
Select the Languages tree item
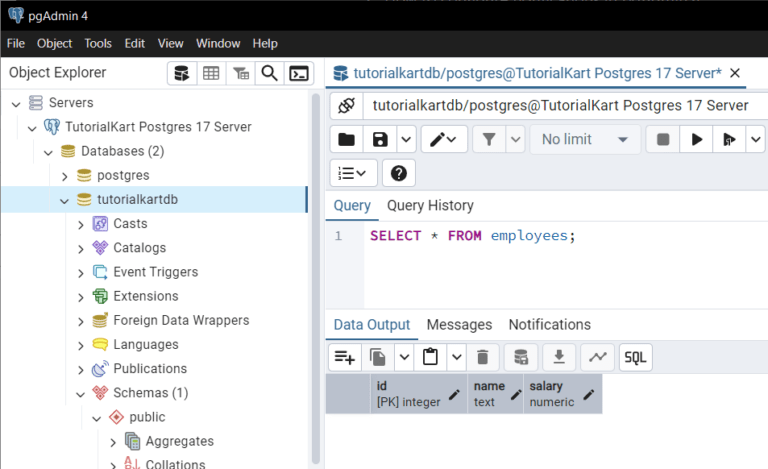[x=146, y=345]
